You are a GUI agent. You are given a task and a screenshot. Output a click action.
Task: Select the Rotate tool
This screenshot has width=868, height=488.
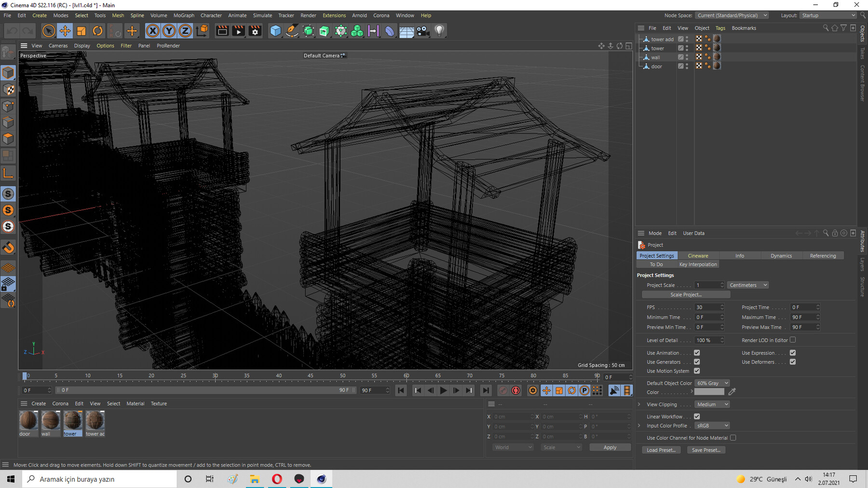tap(97, 31)
